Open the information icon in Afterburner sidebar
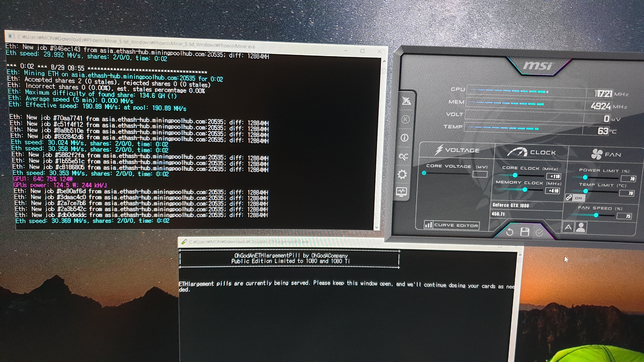The height and width of the screenshot is (362, 644). (405, 138)
